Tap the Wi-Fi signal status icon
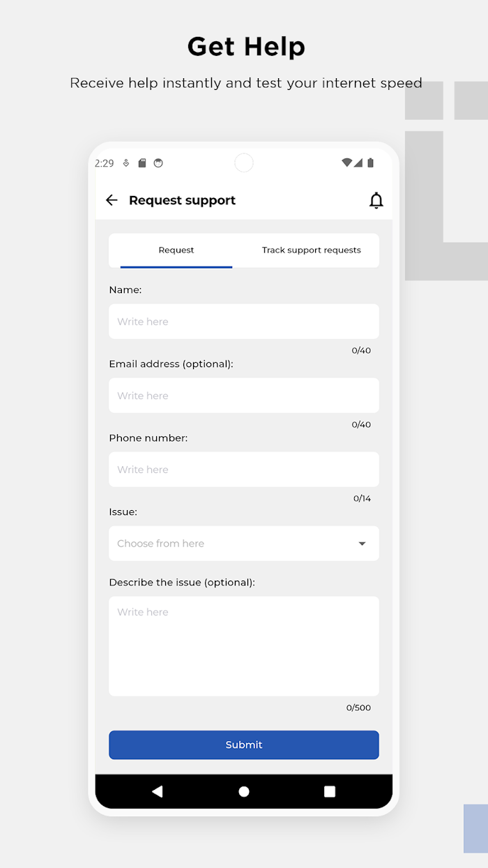 click(346, 163)
